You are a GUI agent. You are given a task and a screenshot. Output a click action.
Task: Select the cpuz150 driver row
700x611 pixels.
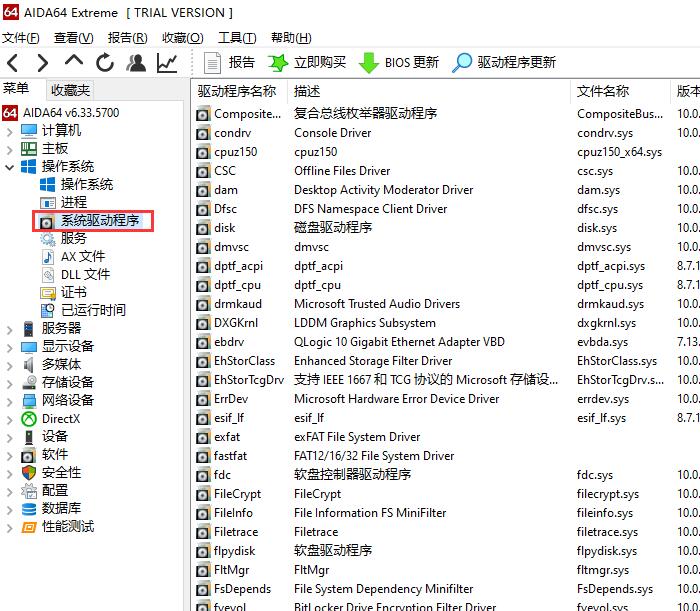[446, 152]
